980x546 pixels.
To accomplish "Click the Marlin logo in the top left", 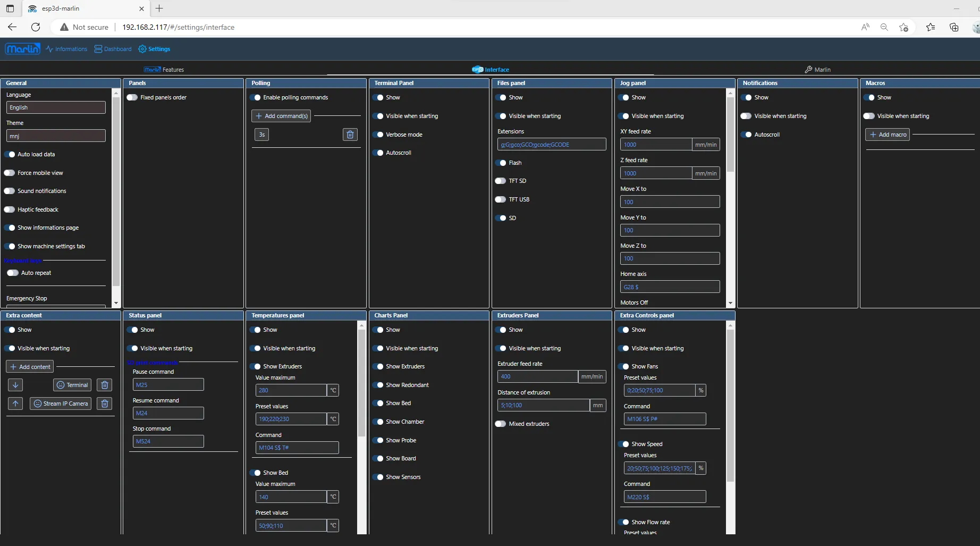I will (22, 49).
